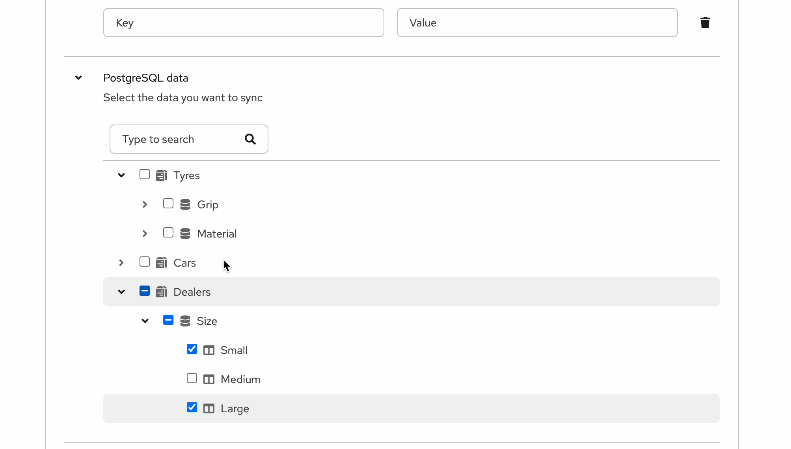Click the Tyres schema icon

[x=162, y=175]
